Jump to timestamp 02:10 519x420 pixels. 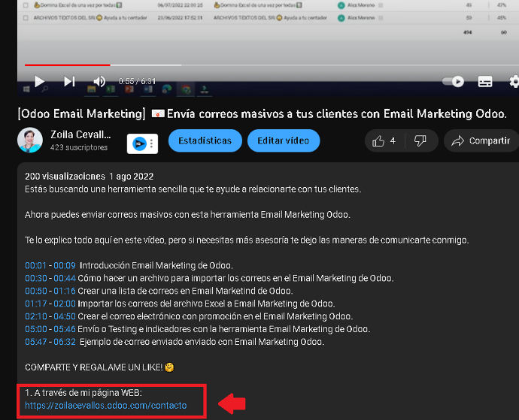(36, 316)
